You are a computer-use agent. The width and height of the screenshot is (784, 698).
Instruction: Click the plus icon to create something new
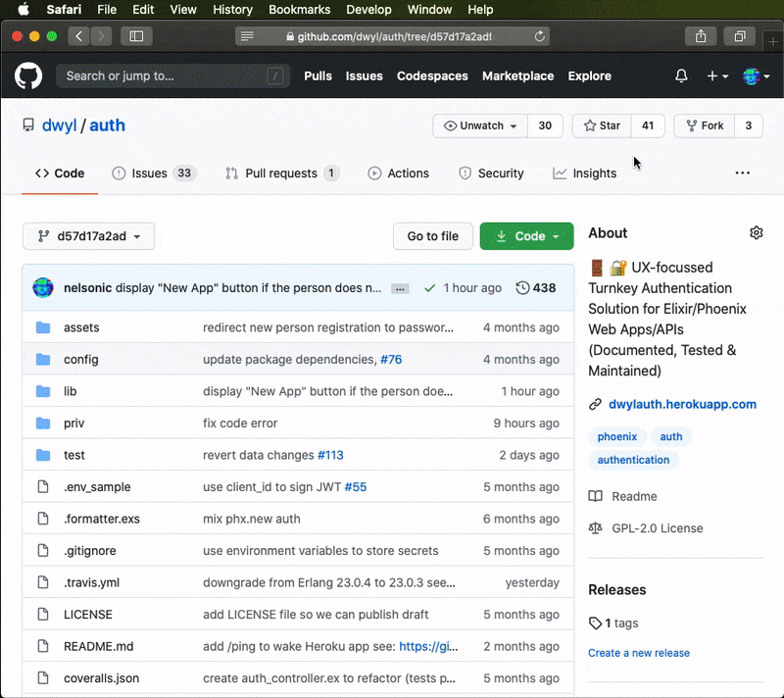[x=711, y=75]
